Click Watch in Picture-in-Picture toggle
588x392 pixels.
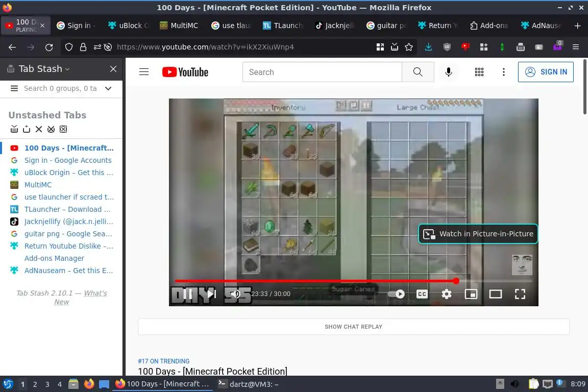[x=478, y=234]
